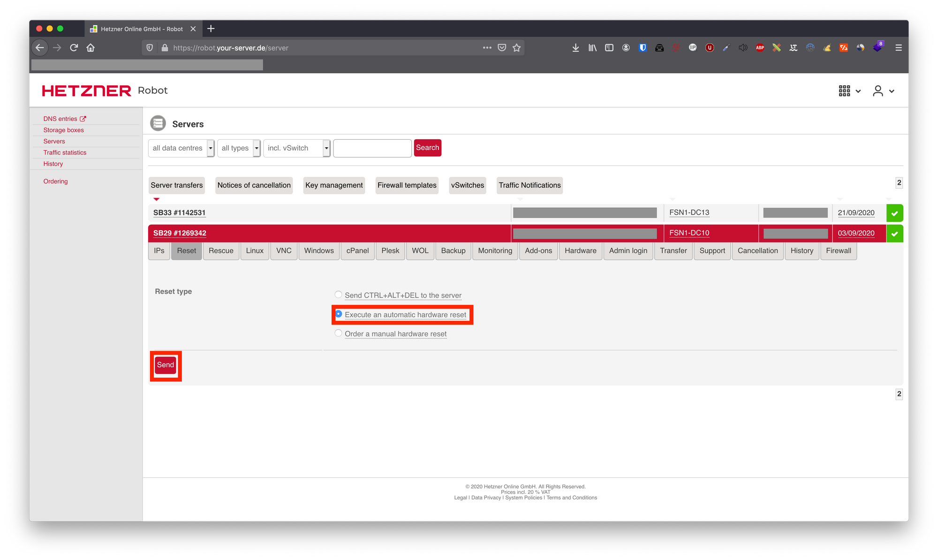Open Terms and Conditions footer link
938x560 pixels.
tap(572, 498)
